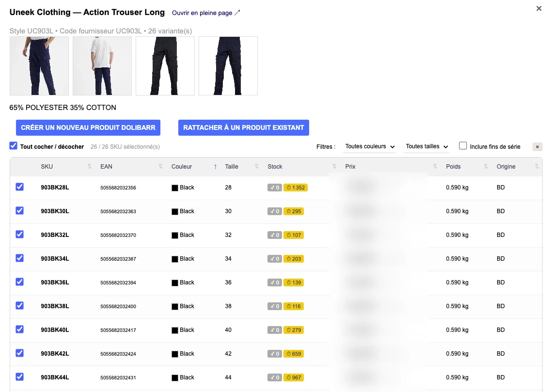Click SKU text 903BK40L
This screenshot has width=548, height=392.
pyautogui.click(x=55, y=330)
